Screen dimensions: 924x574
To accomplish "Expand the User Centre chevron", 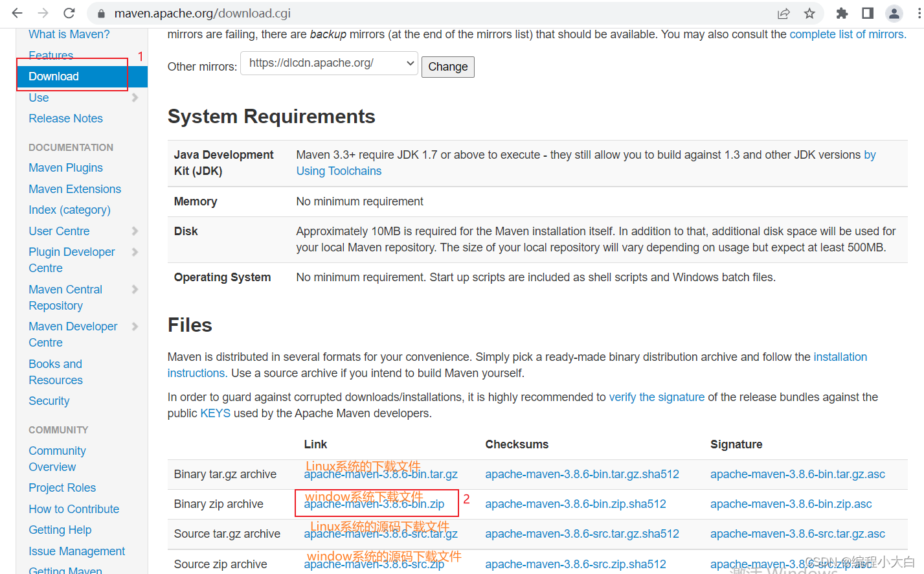I will coord(135,231).
